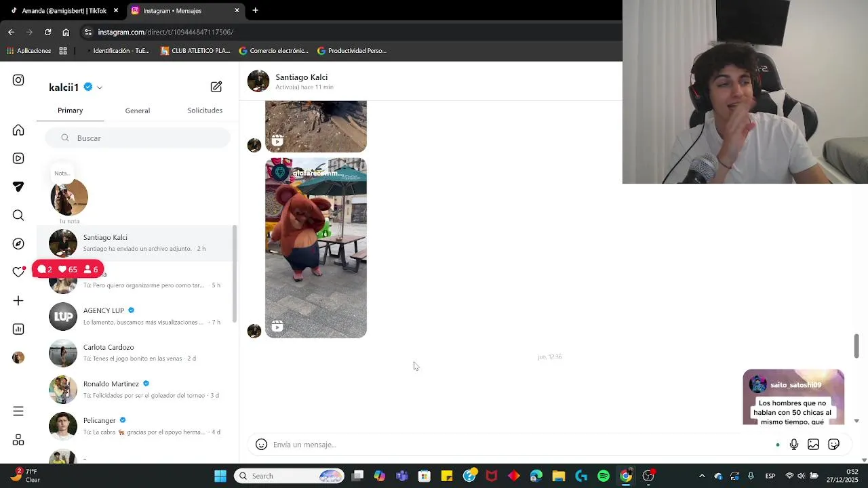Open the Carlota Cardozo conversation
Image resolution: width=868 pixels, height=488 pixels.
tap(136, 353)
